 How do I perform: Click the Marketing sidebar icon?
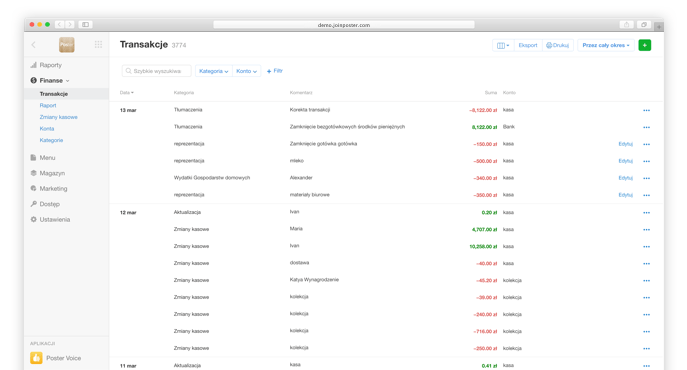point(33,189)
